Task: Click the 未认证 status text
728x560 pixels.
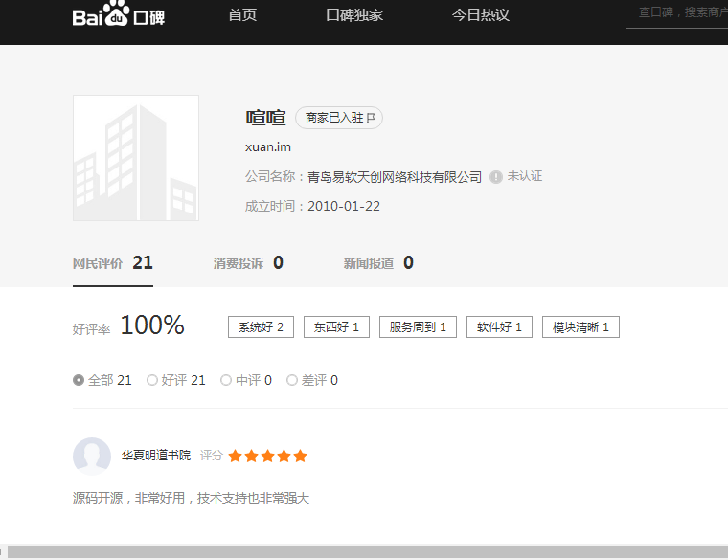Action: tap(525, 176)
